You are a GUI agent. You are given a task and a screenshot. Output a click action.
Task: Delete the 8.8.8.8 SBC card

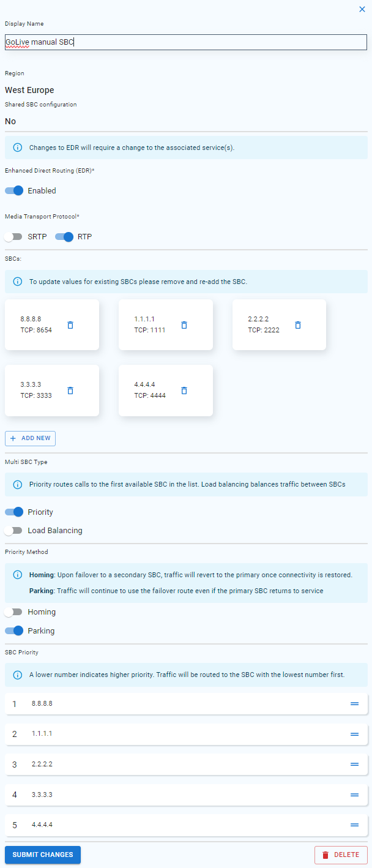tap(70, 325)
